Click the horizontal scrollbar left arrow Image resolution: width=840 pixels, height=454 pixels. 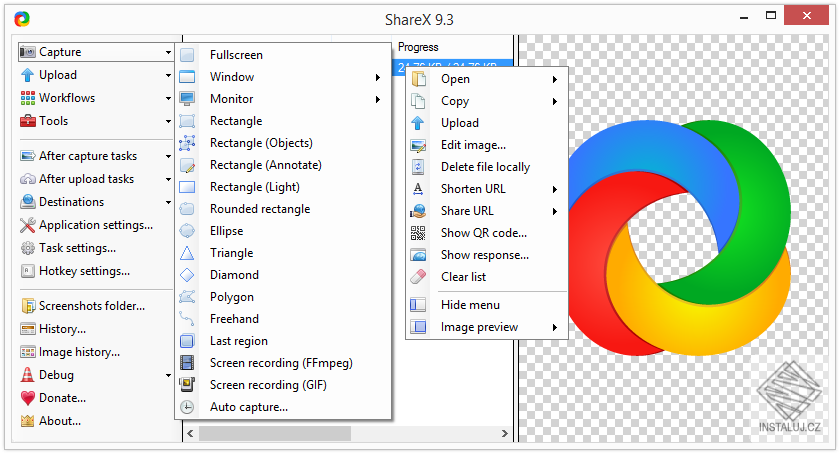pyautogui.click(x=191, y=433)
